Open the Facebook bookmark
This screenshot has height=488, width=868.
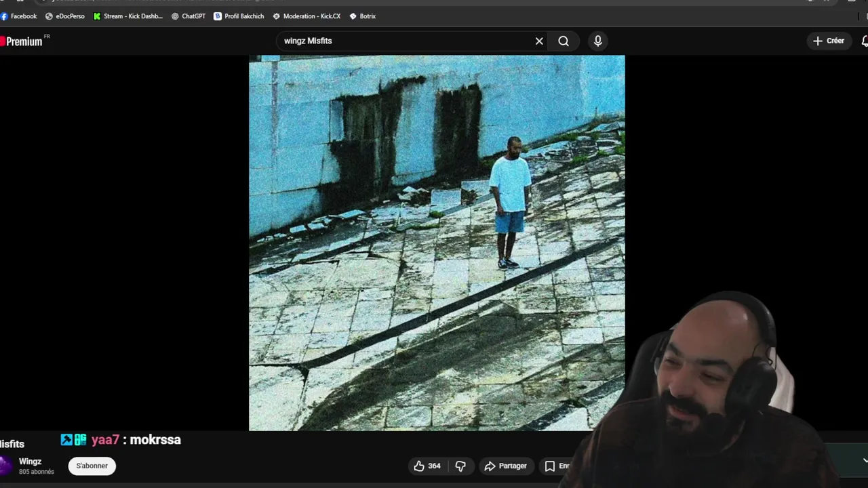[x=19, y=16]
